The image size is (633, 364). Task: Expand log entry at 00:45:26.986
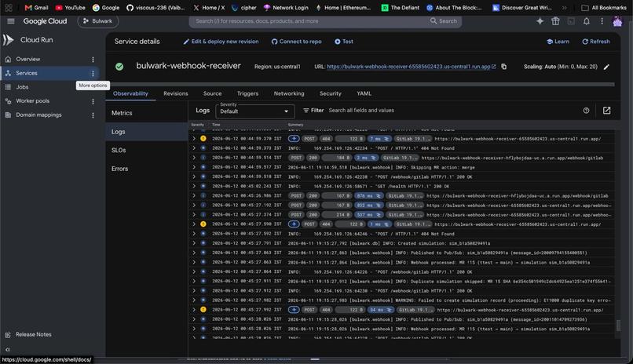(x=194, y=195)
